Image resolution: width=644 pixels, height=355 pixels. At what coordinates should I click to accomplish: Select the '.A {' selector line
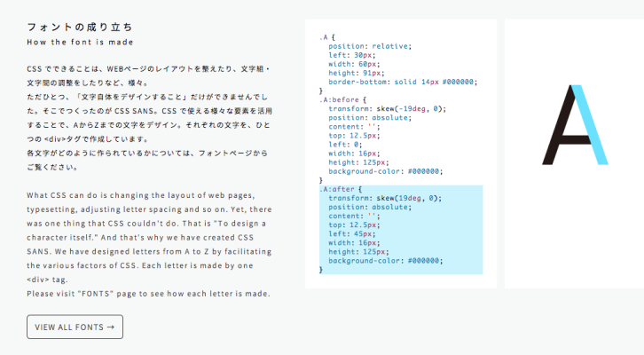click(x=326, y=37)
